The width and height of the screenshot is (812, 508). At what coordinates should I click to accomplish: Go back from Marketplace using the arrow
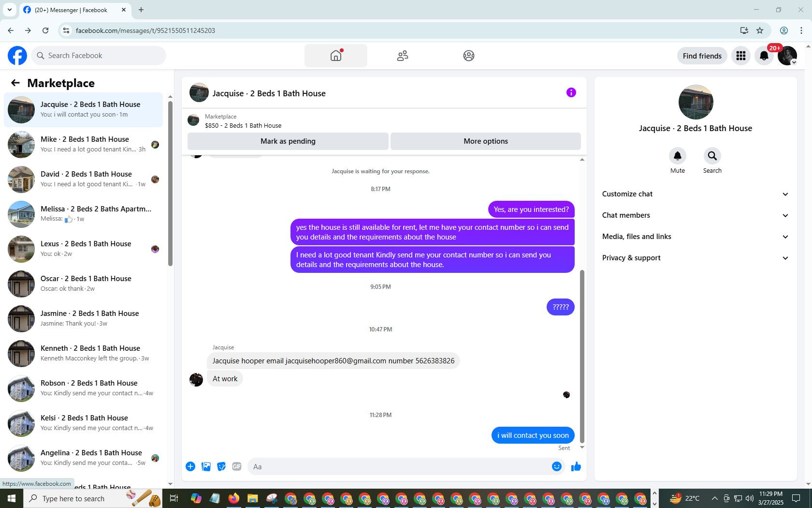pos(15,83)
